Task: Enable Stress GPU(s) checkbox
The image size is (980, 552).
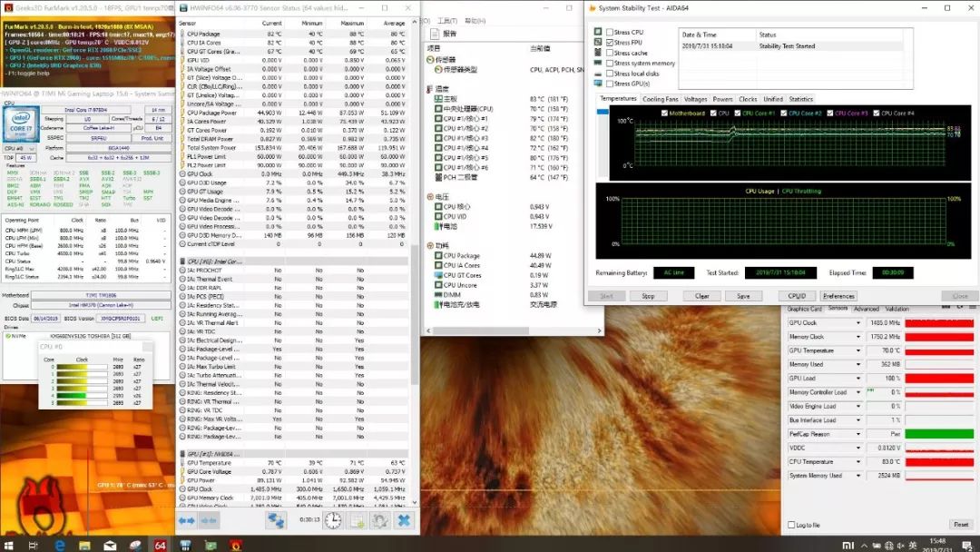Action: click(x=610, y=84)
